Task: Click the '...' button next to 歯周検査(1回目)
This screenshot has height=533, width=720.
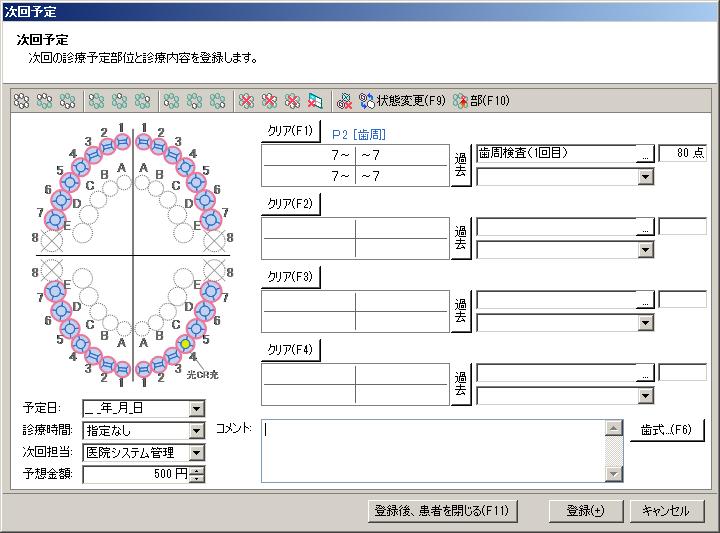Action: (645, 154)
